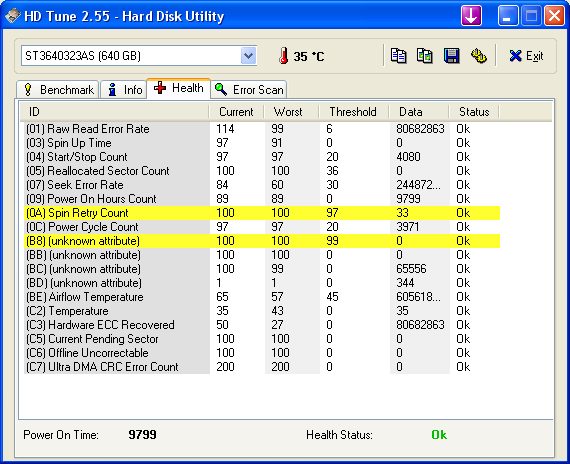Click the purple download arrow title bar button

(471, 16)
